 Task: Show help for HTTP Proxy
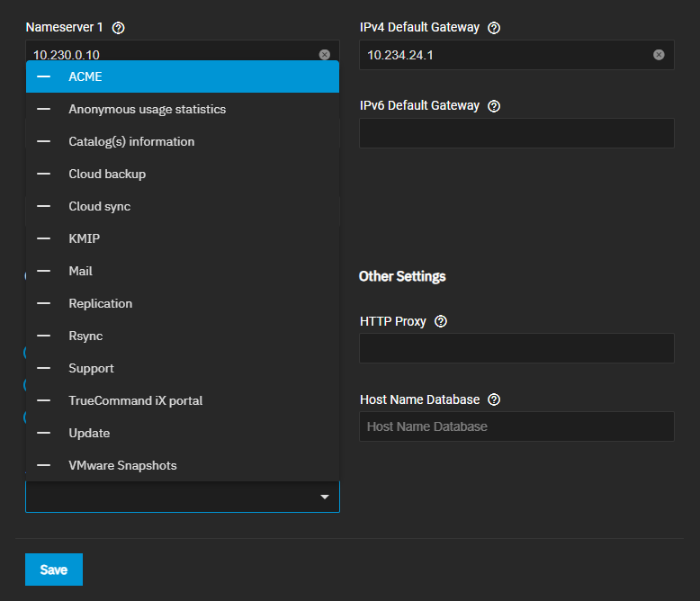coord(440,322)
